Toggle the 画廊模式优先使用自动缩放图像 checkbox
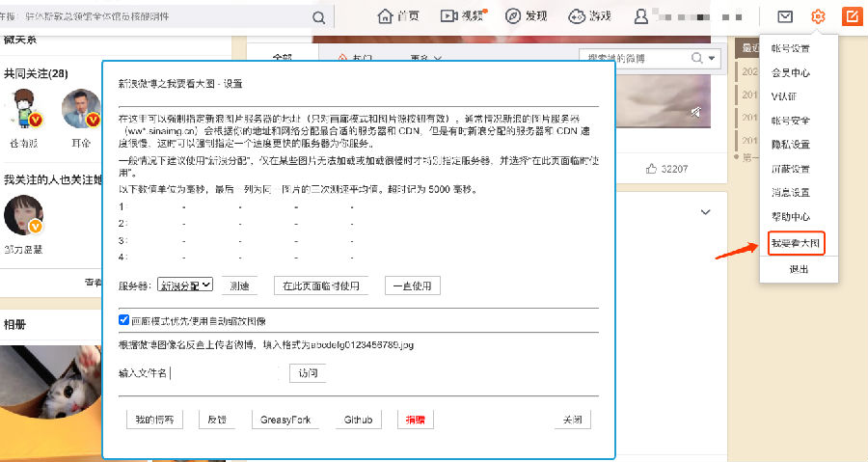 click(123, 320)
